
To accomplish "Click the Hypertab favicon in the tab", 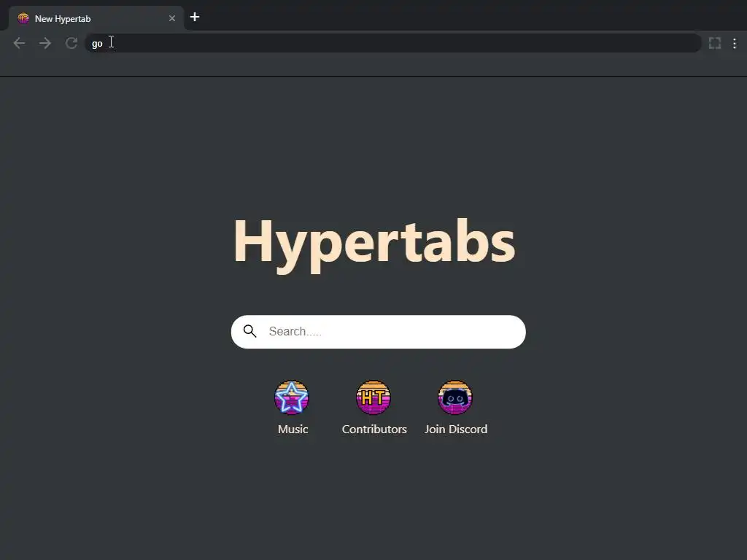I will 23,18.
